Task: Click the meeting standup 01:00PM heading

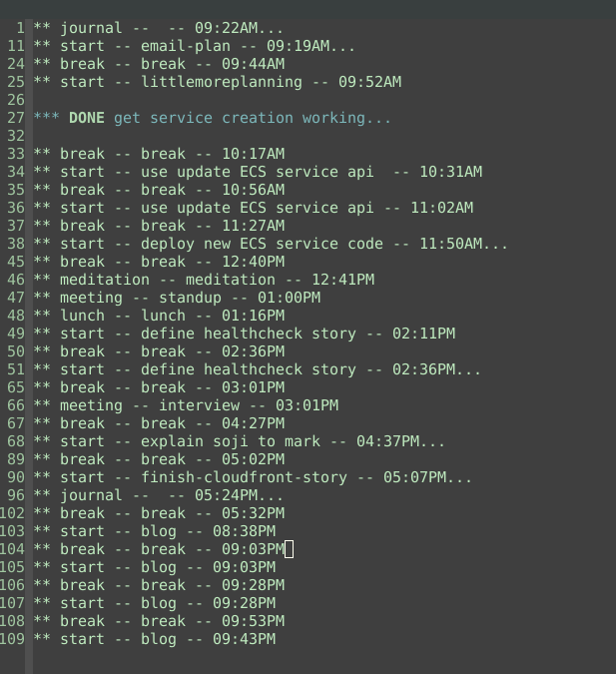Action: (177, 298)
